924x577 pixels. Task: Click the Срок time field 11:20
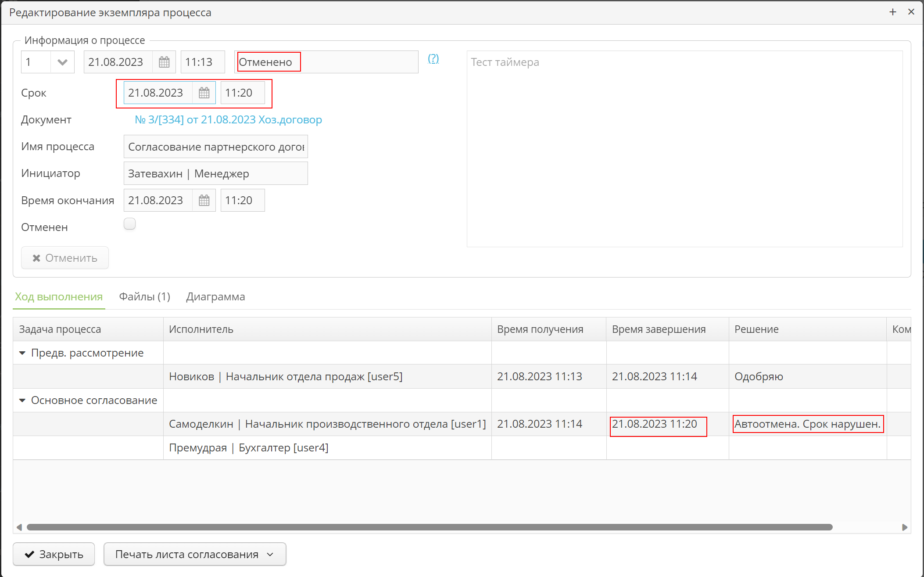[x=242, y=93]
